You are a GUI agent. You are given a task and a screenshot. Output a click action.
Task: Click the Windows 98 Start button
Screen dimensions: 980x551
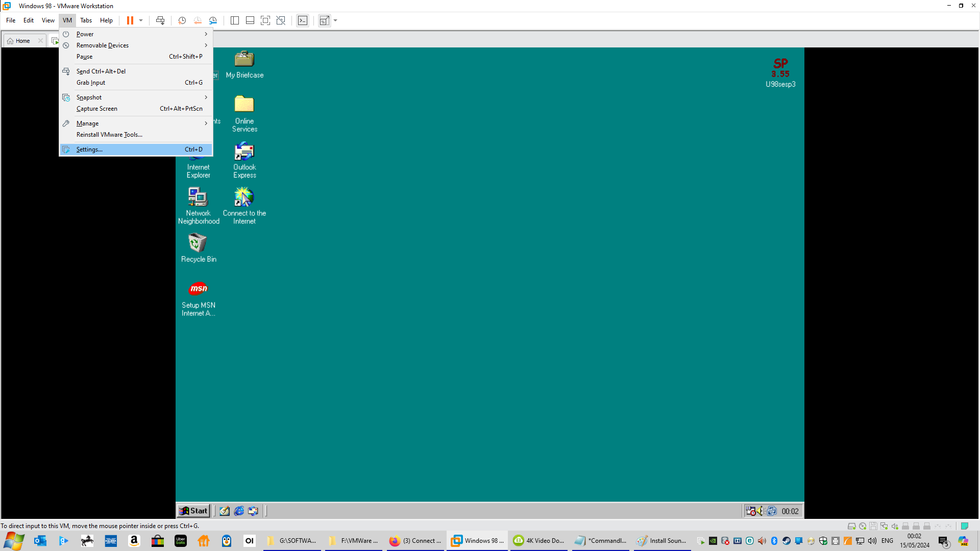[x=193, y=511]
